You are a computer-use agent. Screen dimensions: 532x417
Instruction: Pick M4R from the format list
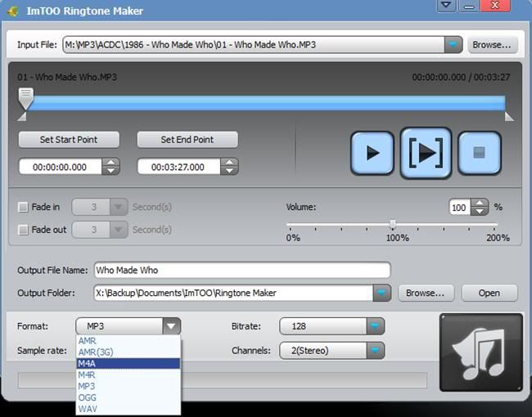128,375
